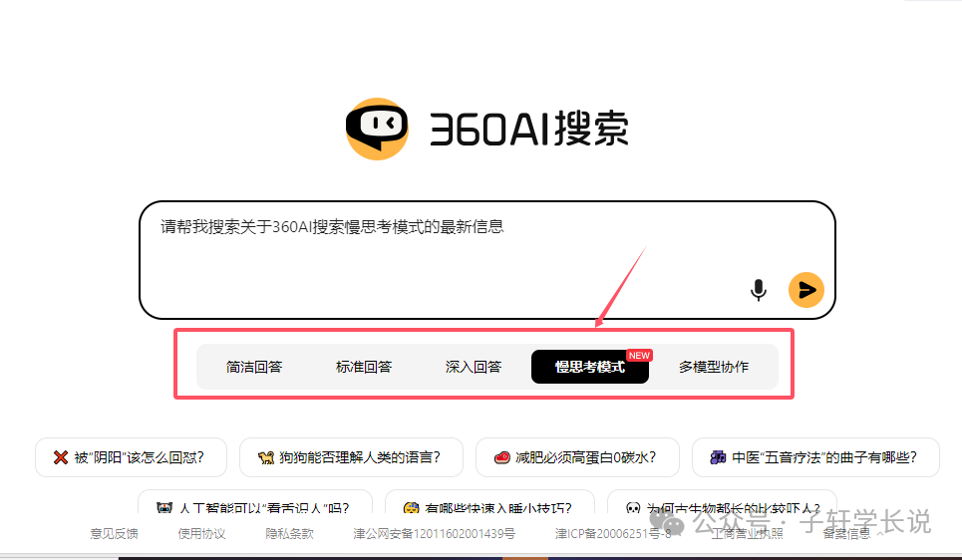Click the microphone voice input icon
Viewport: 962px width, 560px height.
click(x=759, y=290)
